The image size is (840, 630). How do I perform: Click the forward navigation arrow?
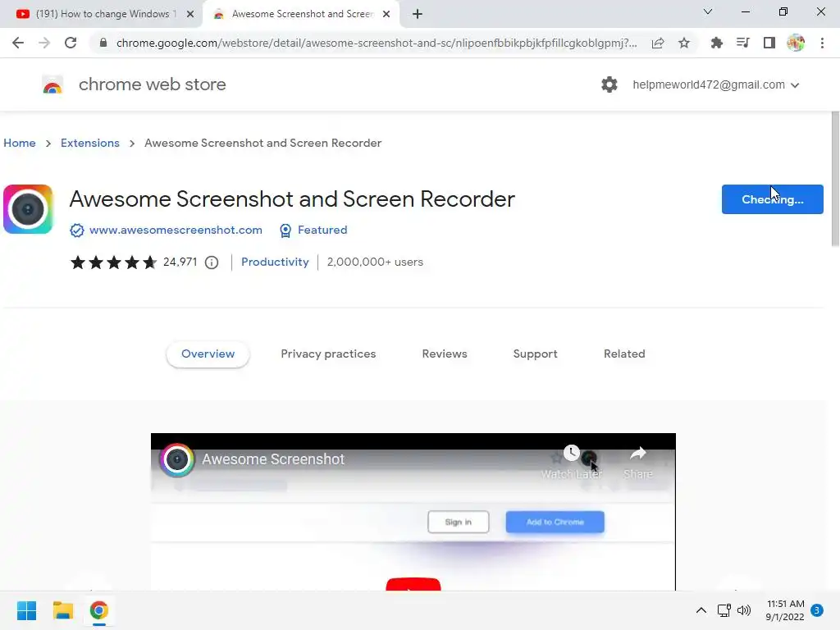coord(44,43)
